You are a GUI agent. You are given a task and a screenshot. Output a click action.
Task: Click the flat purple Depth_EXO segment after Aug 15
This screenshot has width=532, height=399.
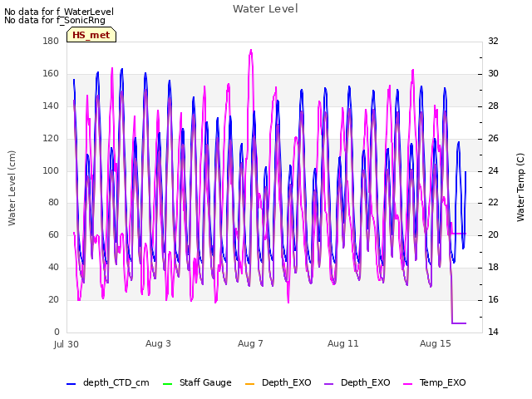[459, 323]
